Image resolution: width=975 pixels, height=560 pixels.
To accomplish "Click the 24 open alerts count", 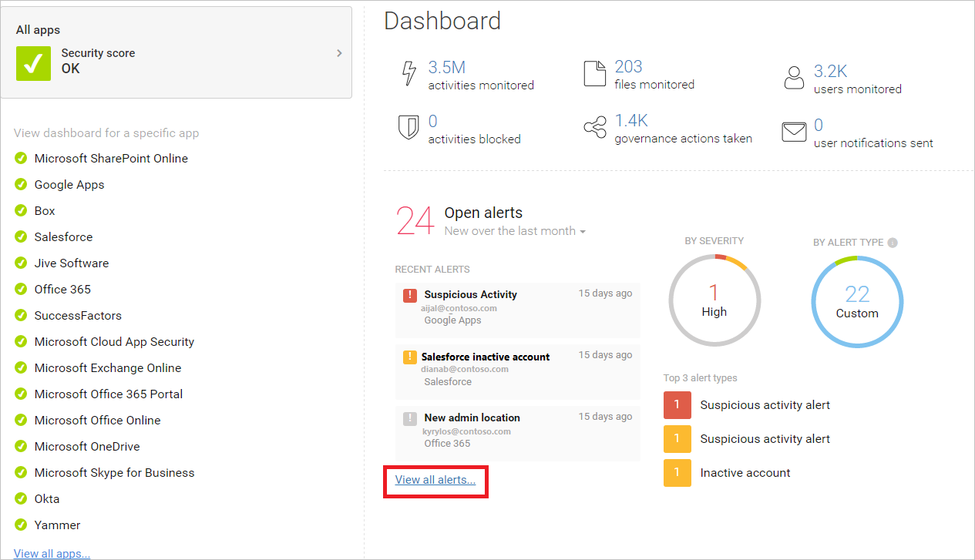I will coord(415,220).
